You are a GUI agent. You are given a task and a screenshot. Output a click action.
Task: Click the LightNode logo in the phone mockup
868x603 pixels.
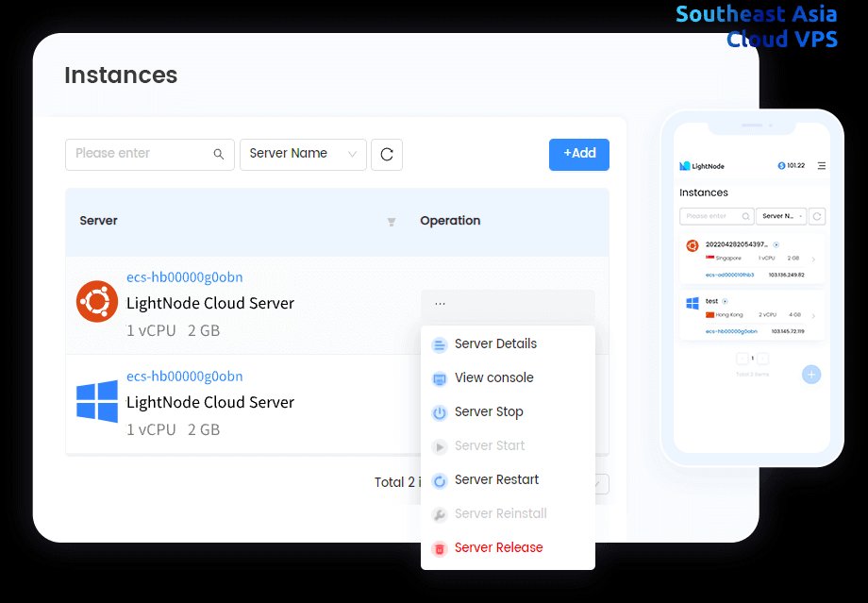tap(684, 165)
